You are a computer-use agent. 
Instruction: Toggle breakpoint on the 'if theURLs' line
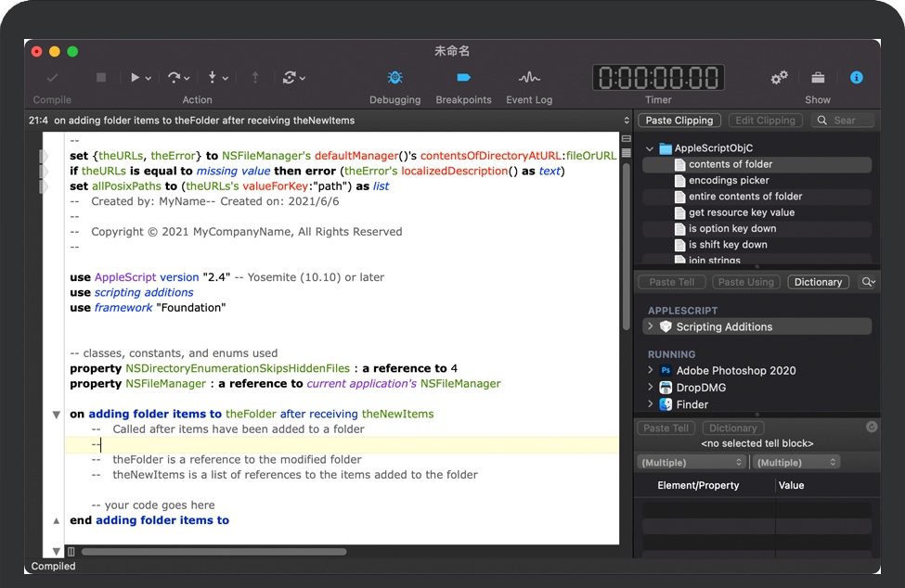pyautogui.click(x=44, y=172)
